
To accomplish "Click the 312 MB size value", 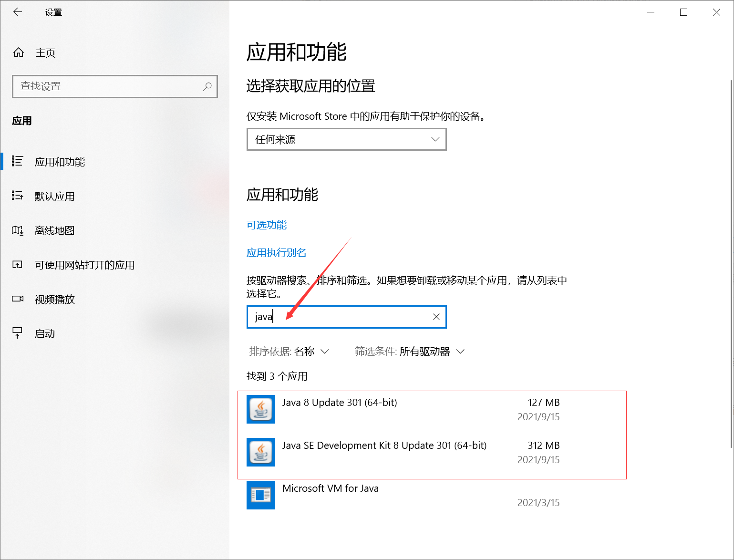I will tap(544, 446).
